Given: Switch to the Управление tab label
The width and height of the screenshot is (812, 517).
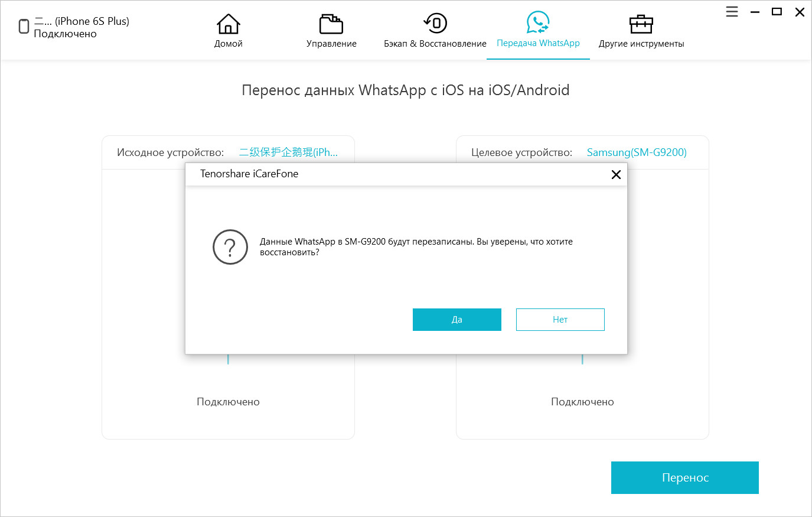Looking at the screenshot, I should pyautogui.click(x=331, y=44).
